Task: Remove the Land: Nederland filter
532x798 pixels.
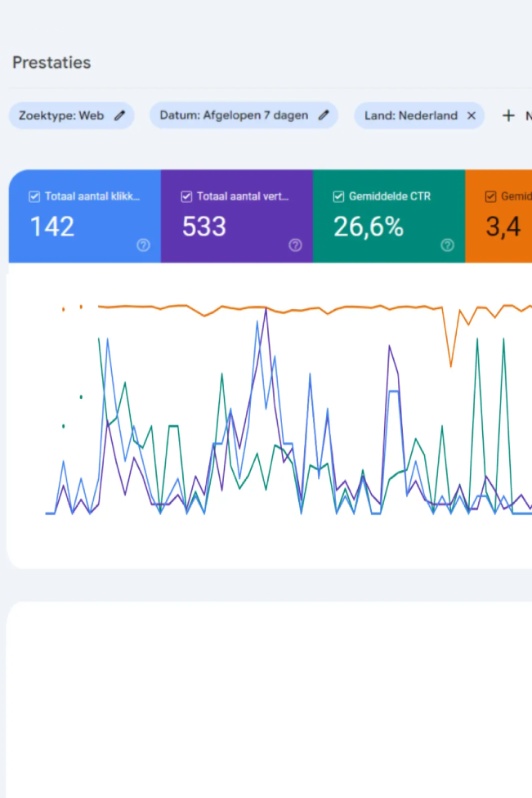Action: pyautogui.click(x=472, y=115)
